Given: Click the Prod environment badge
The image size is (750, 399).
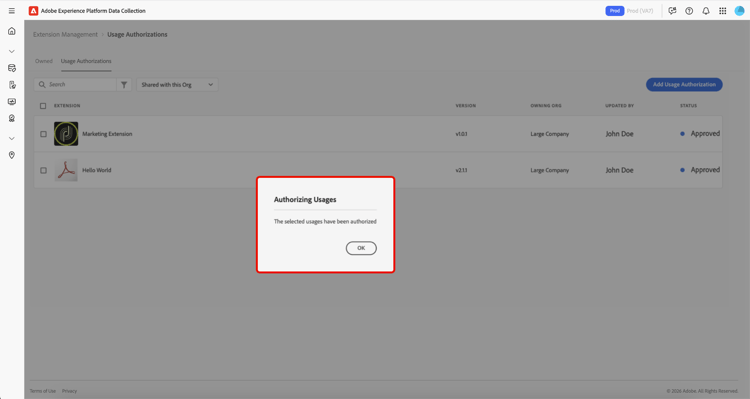Looking at the screenshot, I should pyautogui.click(x=615, y=11).
